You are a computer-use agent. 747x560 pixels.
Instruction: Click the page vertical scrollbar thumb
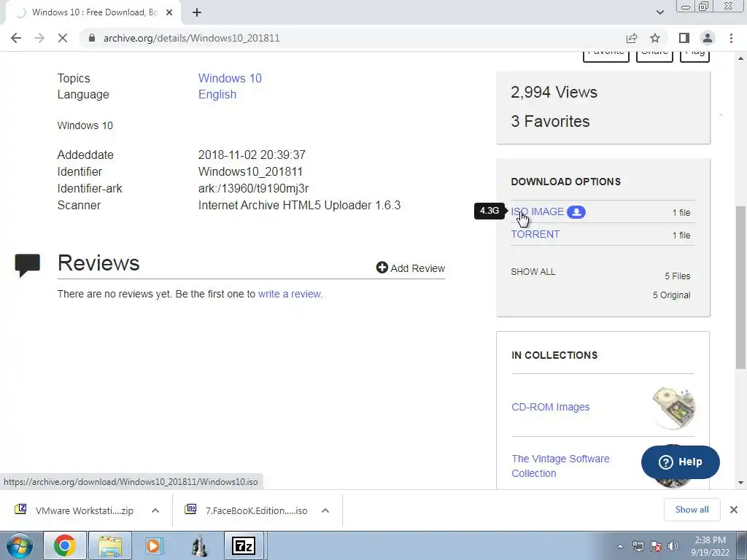(x=740, y=287)
